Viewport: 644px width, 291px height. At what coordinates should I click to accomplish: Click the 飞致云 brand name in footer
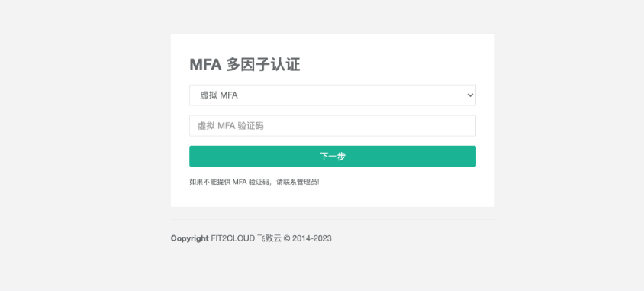click(x=269, y=238)
